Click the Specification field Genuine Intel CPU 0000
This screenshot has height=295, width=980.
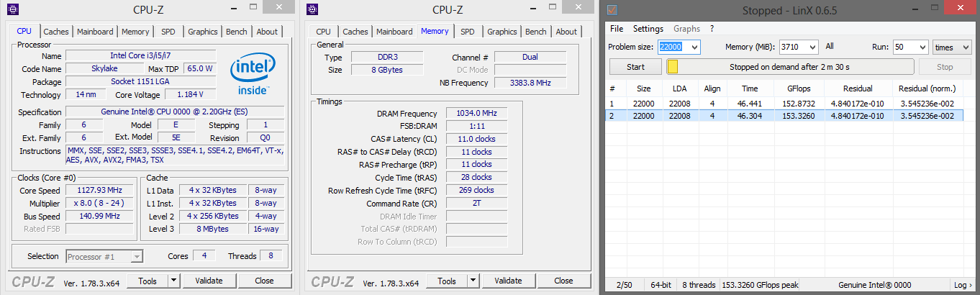coord(174,112)
